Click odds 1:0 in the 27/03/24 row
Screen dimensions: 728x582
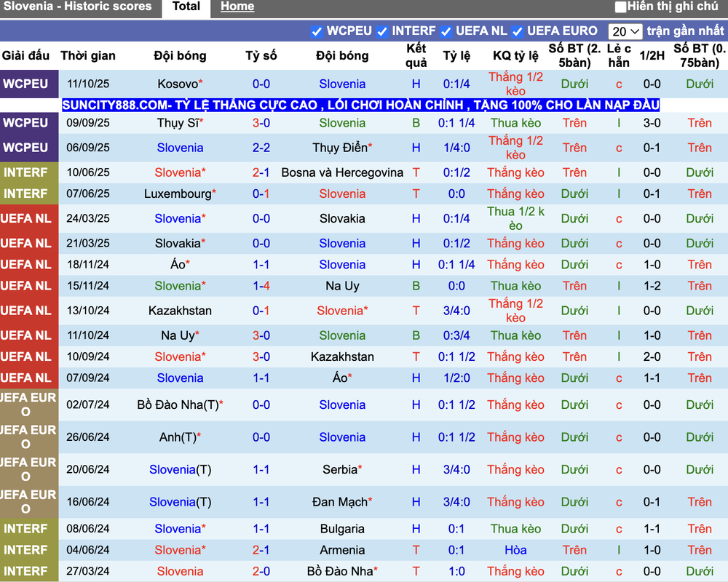pos(456,571)
